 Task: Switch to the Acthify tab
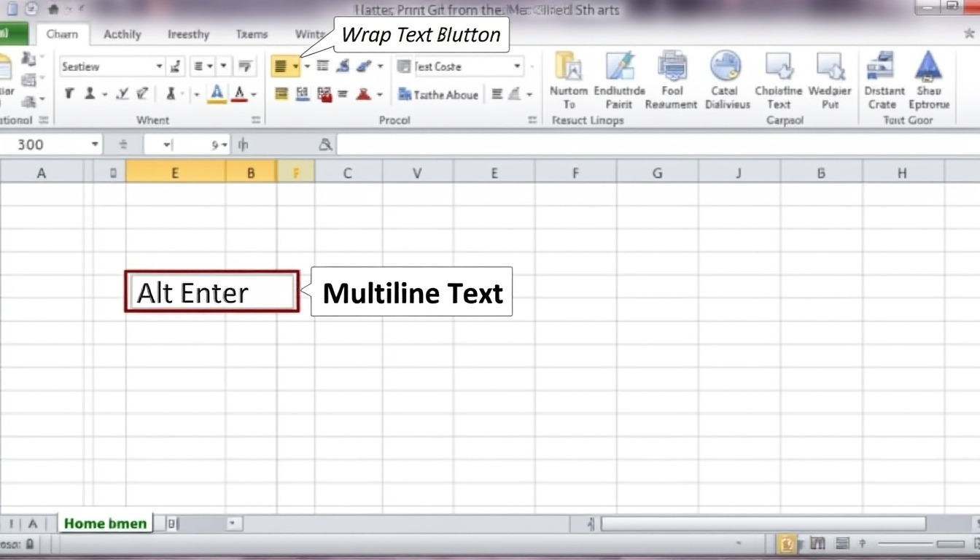[122, 34]
